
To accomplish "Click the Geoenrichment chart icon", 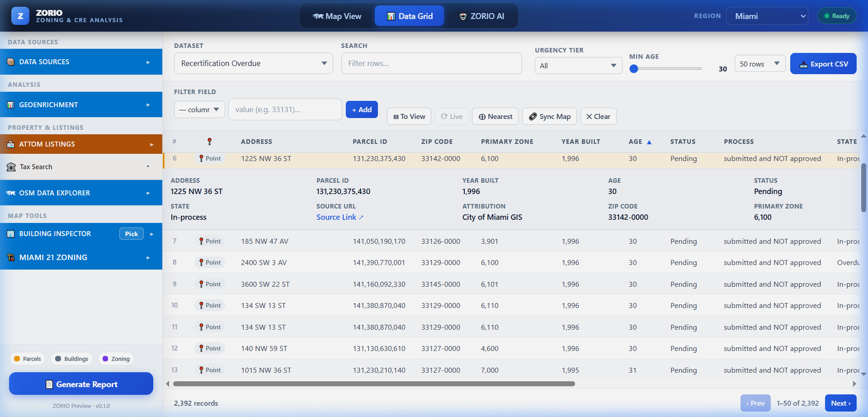I will [11, 105].
